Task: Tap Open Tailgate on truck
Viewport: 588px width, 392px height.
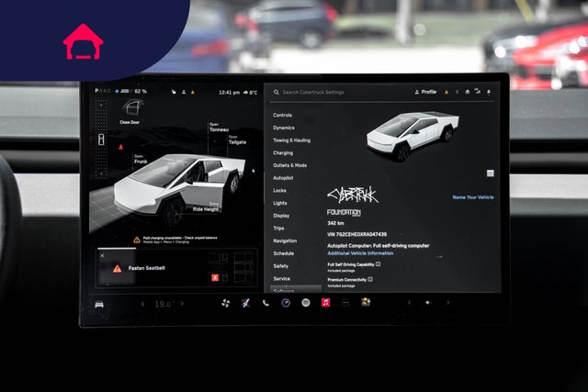Action: [x=237, y=140]
